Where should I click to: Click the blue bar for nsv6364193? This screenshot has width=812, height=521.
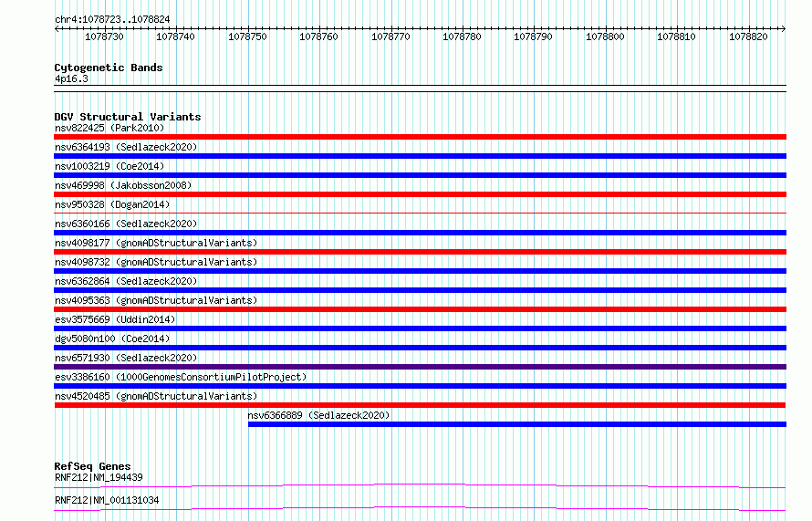(x=420, y=156)
